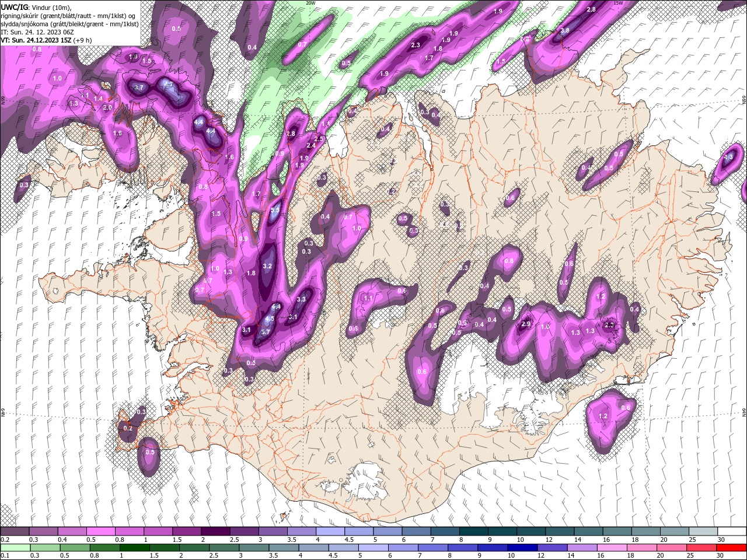Click the pale grey 25 swatch, upper legend row
The height and width of the screenshot is (560, 747).
[703, 531]
